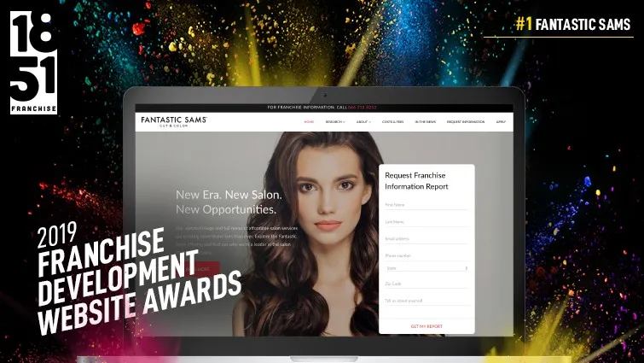
Task: Click the Zip Code field
Action: 426,284
